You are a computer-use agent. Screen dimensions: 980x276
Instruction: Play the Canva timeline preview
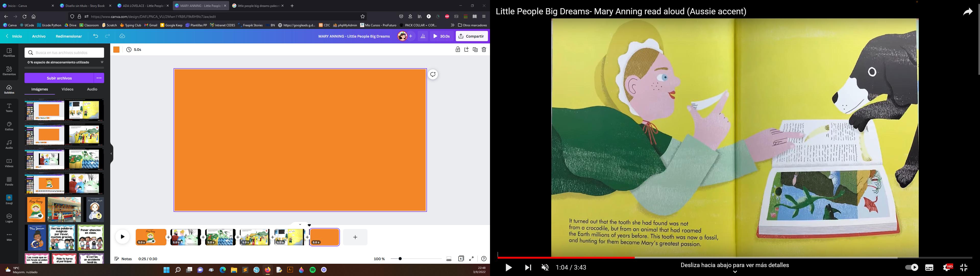coord(122,237)
